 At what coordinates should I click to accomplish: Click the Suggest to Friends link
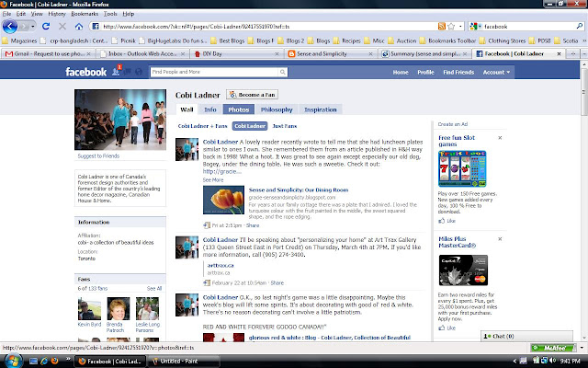click(x=98, y=155)
